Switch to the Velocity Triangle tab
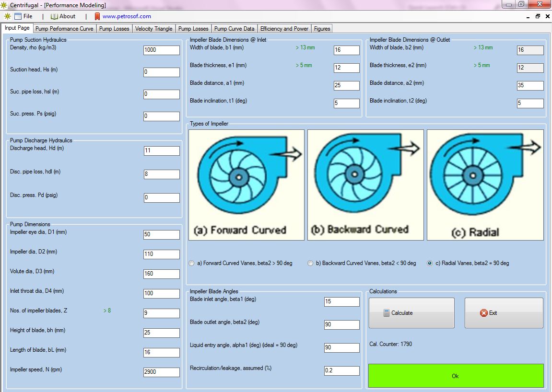Image resolution: width=552 pixels, height=392 pixels. click(153, 28)
